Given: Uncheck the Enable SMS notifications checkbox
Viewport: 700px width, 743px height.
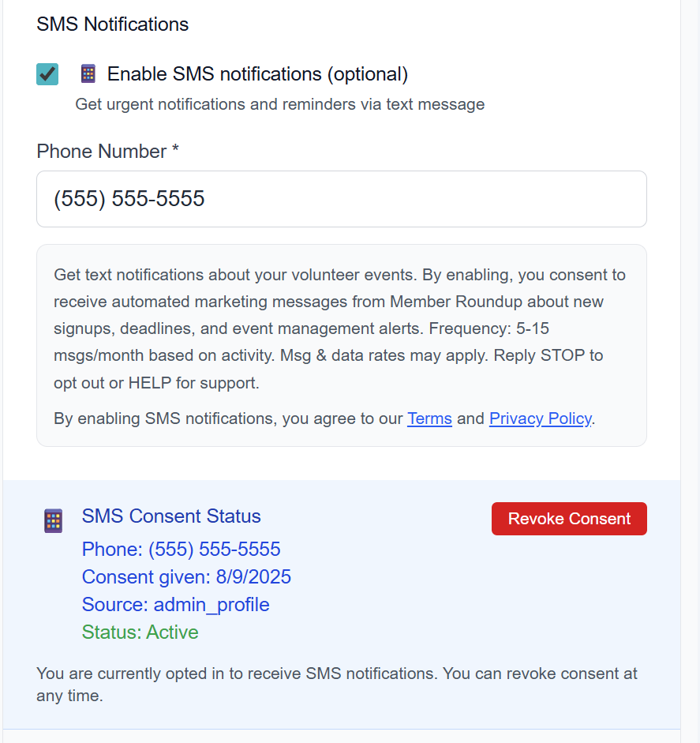Looking at the screenshot, I should click(x=47, y=74).
